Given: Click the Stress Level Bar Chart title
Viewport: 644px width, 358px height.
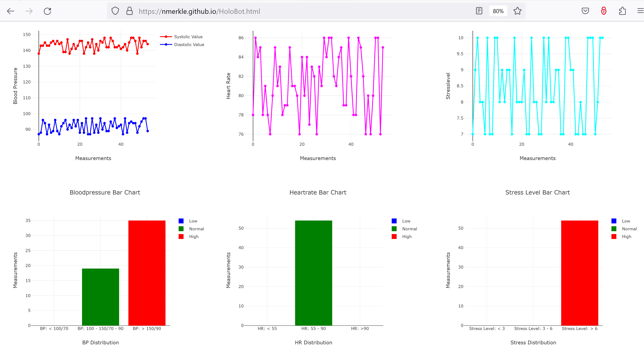Looking at the screenshot, I should (x=537, y=192).
